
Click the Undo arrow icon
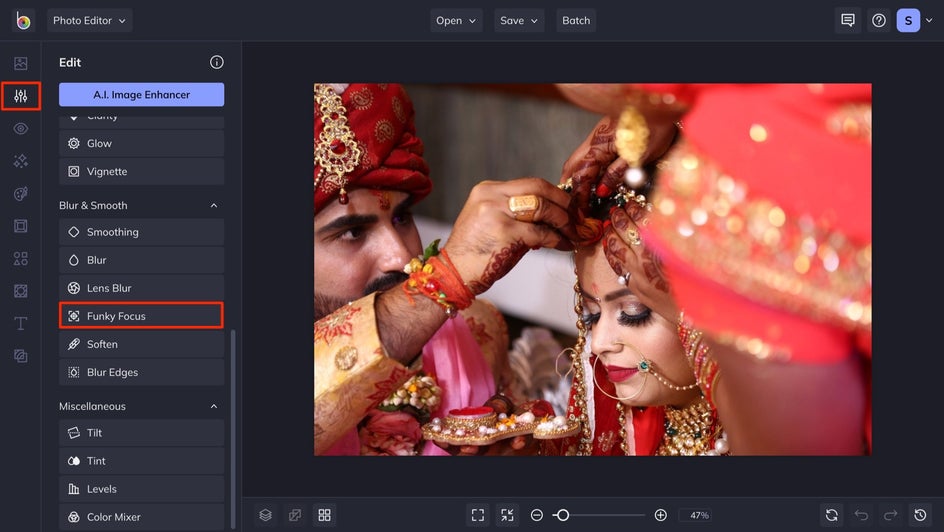861,515
